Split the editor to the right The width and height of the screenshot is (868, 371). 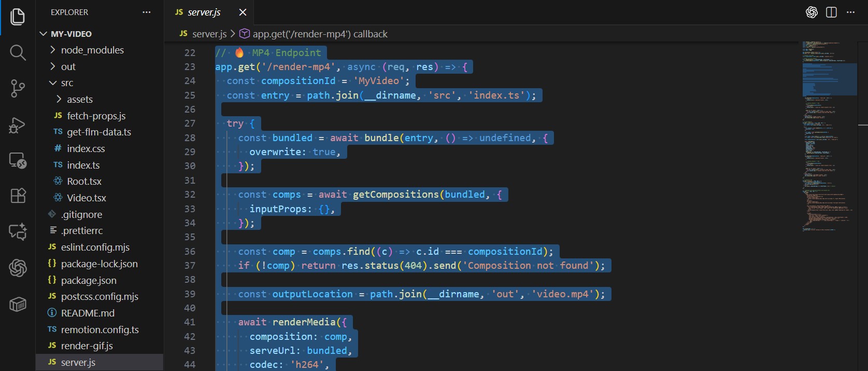[831, 12]
